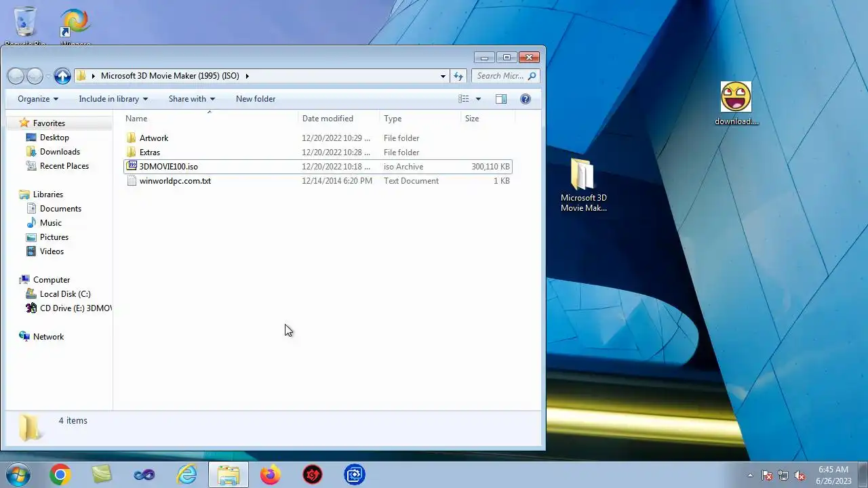Launch Firefox from the taskbar
The image size is (868, 488).
coord(270,475)
